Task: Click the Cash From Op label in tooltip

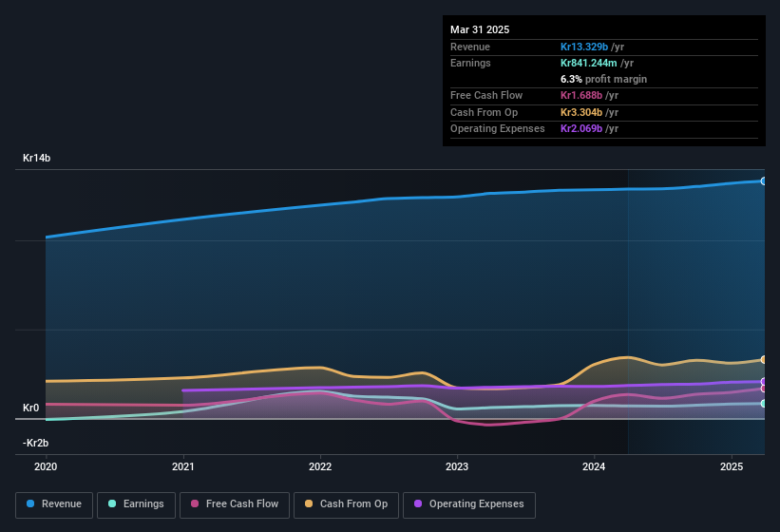Action: pos(484,112)
